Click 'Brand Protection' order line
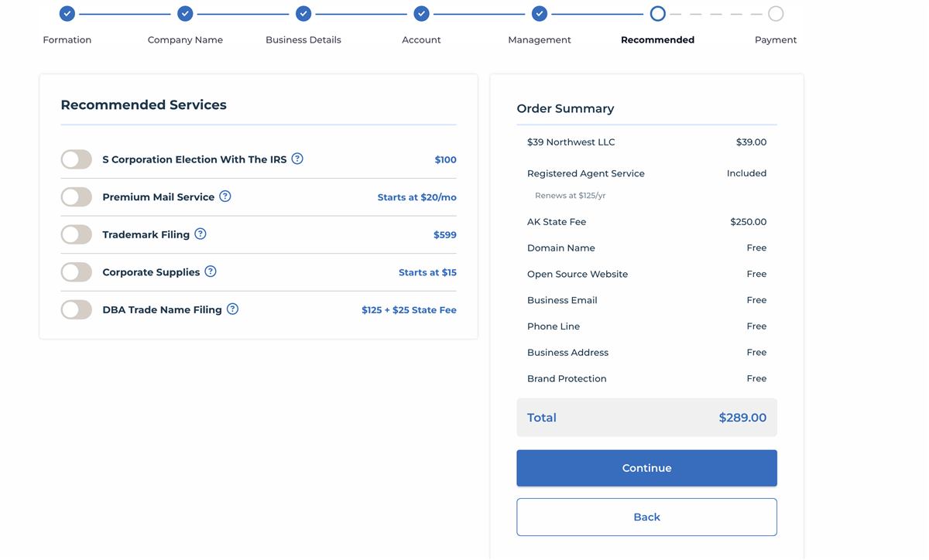Screen dimensions: 929x560 (567, 378)
